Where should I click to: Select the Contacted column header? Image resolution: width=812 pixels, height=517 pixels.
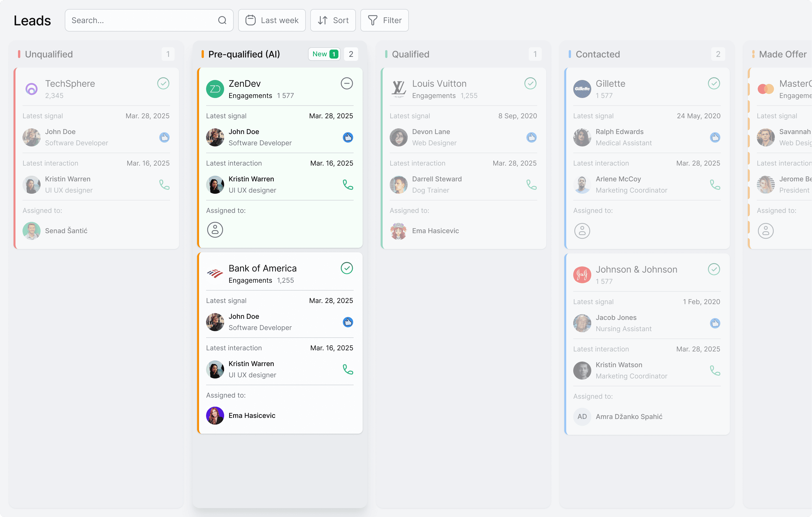597,54
